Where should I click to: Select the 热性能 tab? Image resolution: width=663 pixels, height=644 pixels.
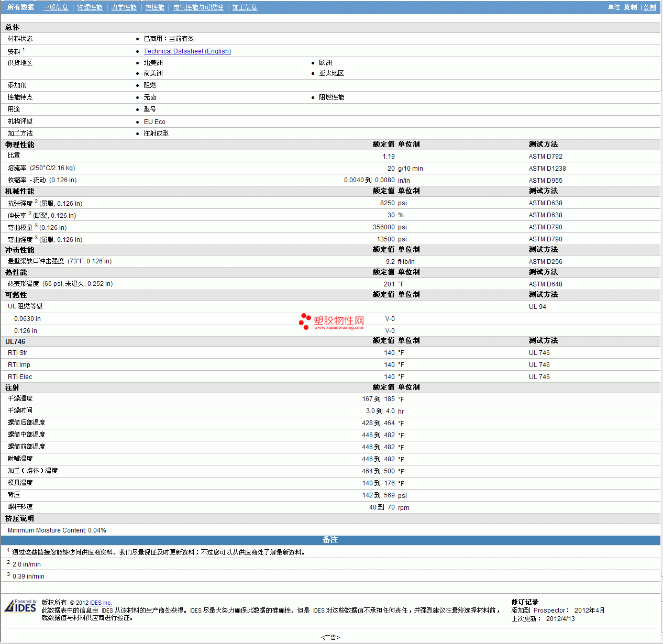coord(154,7)
